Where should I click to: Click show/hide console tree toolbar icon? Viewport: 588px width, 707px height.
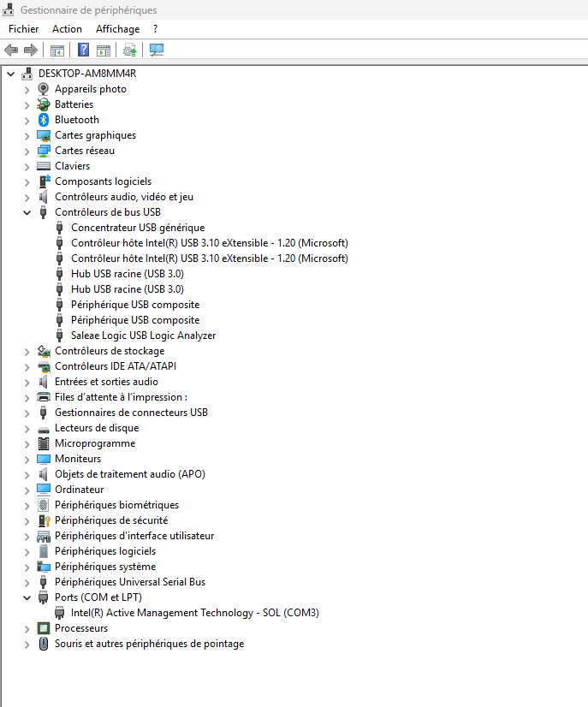pos(57,50)
